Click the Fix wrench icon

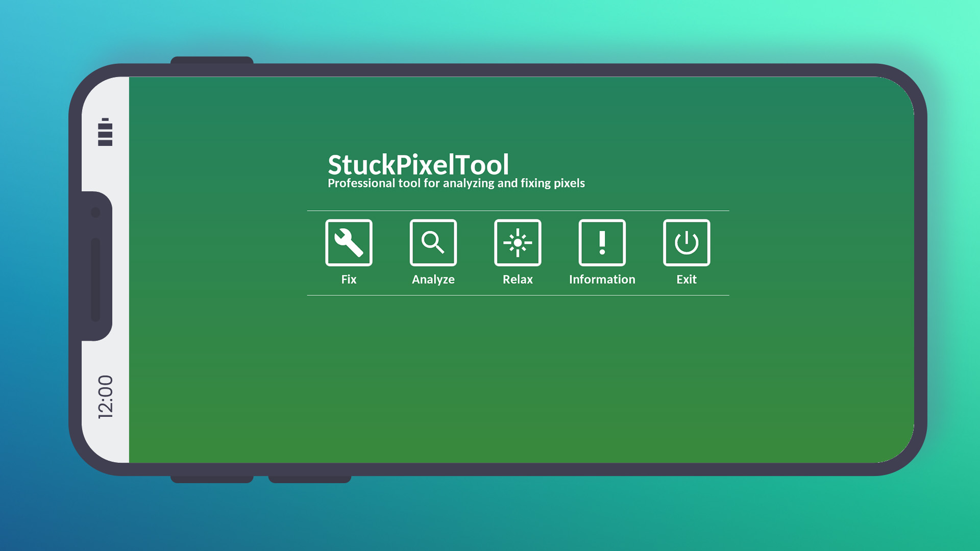(349, 242)
